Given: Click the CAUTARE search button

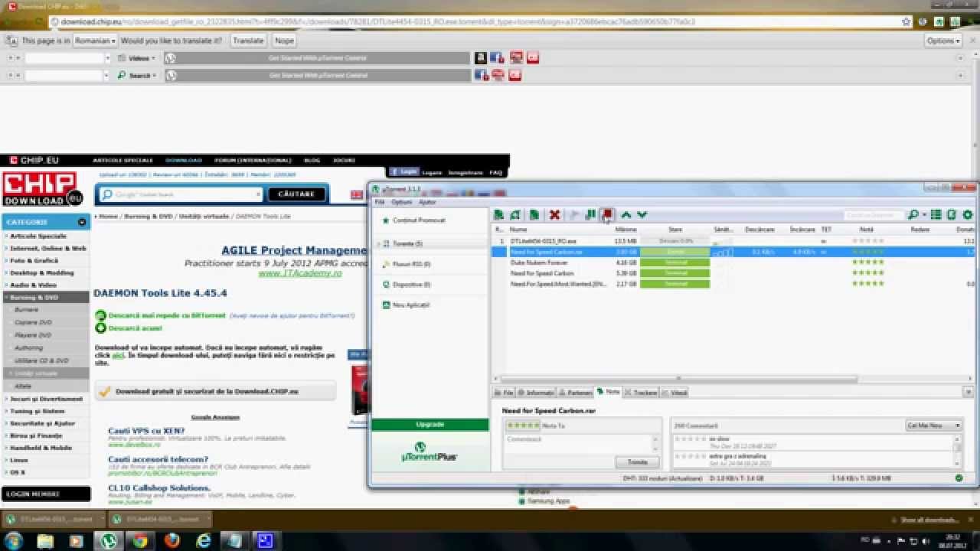Looking at the screenshot, I should pos(296,194).
